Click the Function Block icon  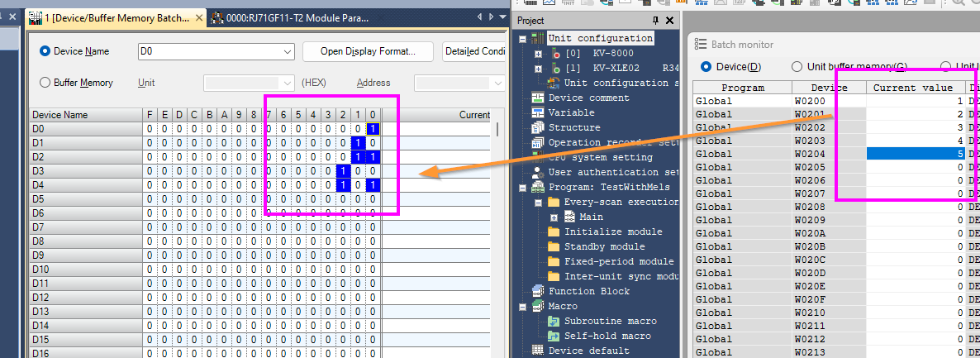pos(538,291)
